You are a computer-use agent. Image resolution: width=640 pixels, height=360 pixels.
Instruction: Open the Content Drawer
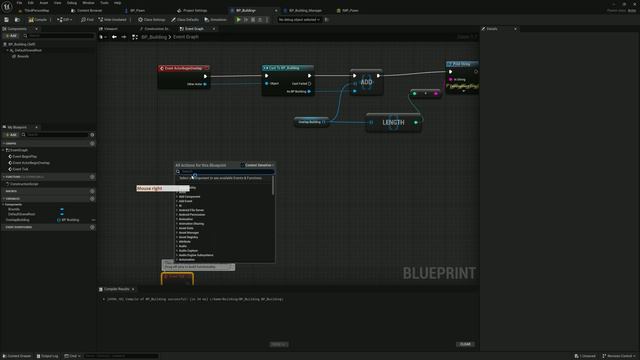(17, 356)
